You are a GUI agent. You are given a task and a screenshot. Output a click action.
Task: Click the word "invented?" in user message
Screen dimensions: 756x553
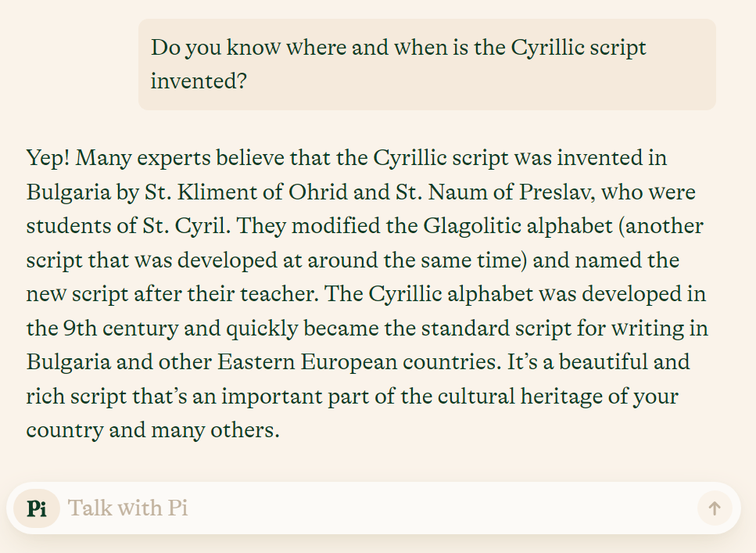click(x=199, y=81)
